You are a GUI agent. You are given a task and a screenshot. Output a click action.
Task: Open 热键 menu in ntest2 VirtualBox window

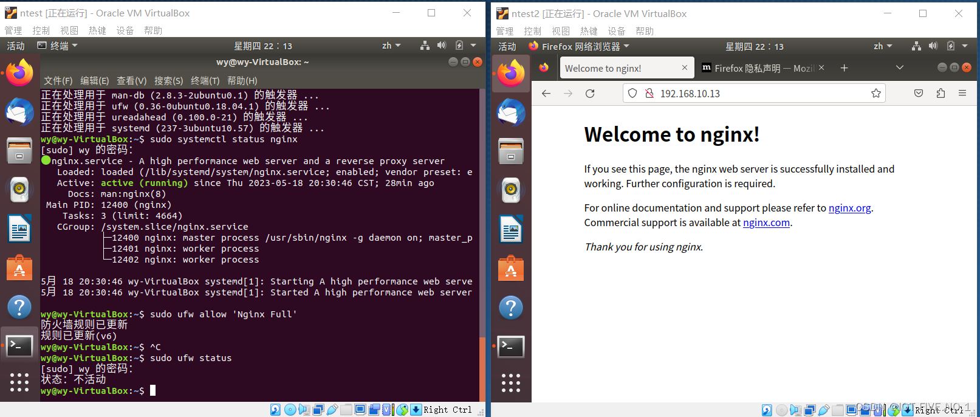click(589, 31)
